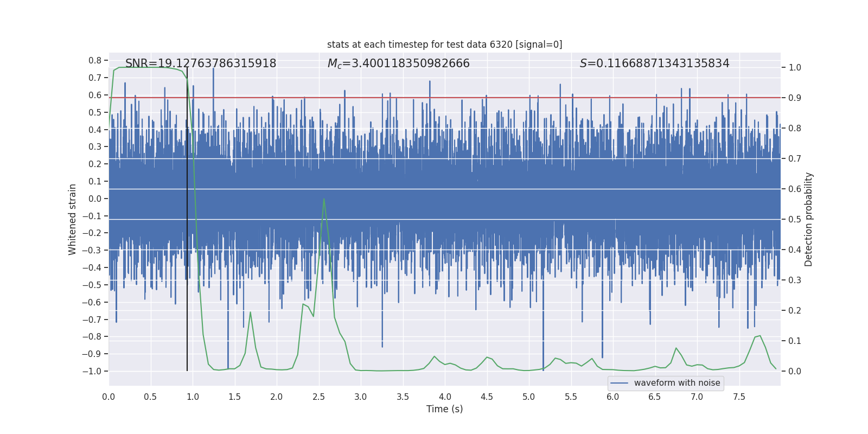Click the left axis tick label 0.6
This screenshot has height=434, width=868.
[x=95, y=95]
